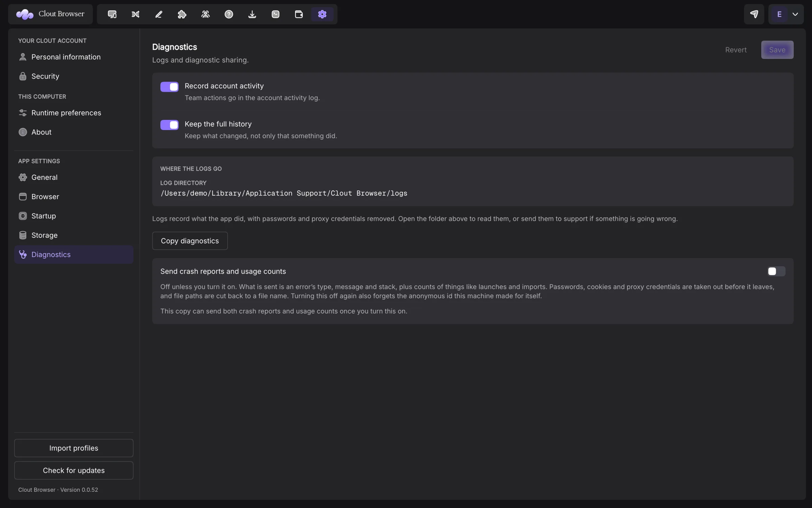The height and width of the screenshot is (508, 812).
Task: Open the puzzle-piece extensions icon
Action: coord(182,14)
